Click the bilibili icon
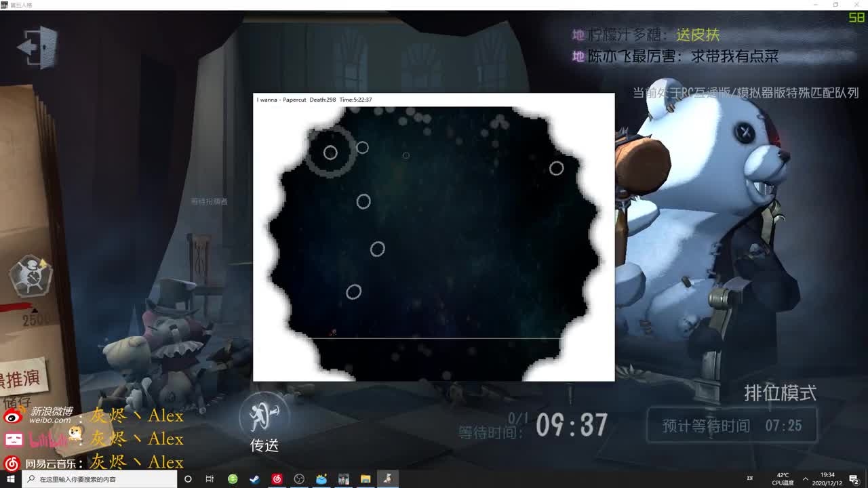The width and height of the screenshot is (868, 488). pyautogui.click(x=14, y=439)
